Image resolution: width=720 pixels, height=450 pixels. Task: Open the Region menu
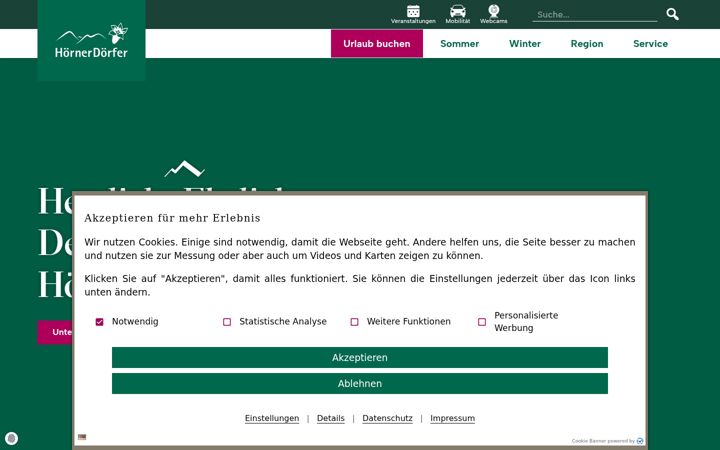[x=587, y=44]
